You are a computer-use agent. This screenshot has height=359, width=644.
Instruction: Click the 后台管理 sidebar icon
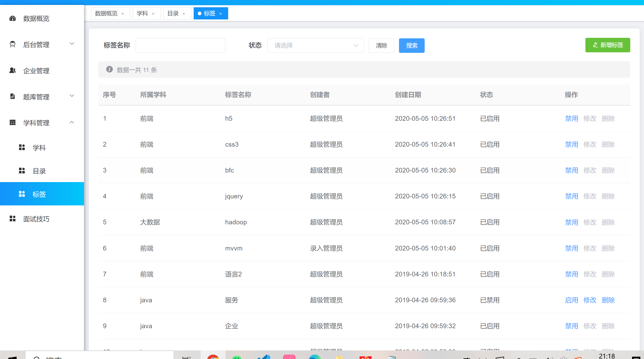(12, 44)
